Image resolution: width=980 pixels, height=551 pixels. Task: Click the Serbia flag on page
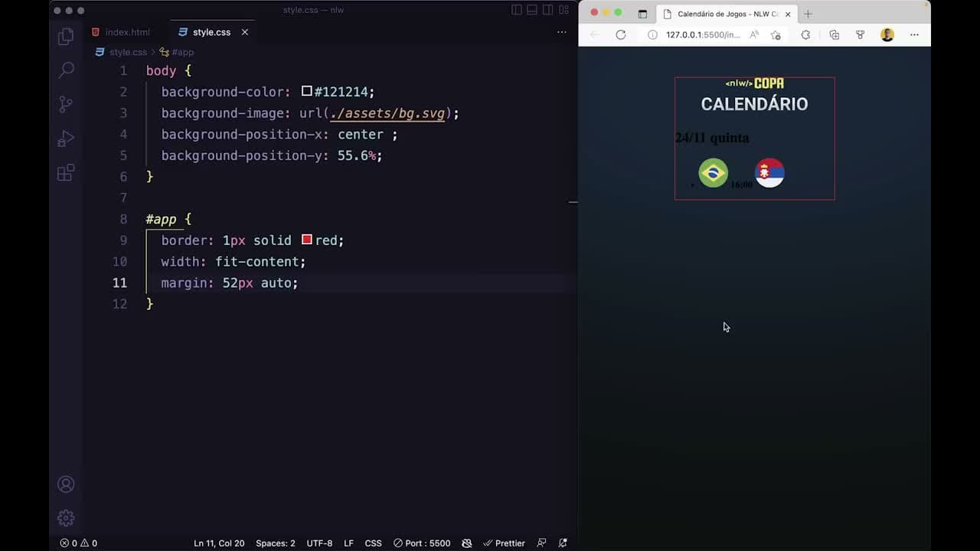pos(769,173)
